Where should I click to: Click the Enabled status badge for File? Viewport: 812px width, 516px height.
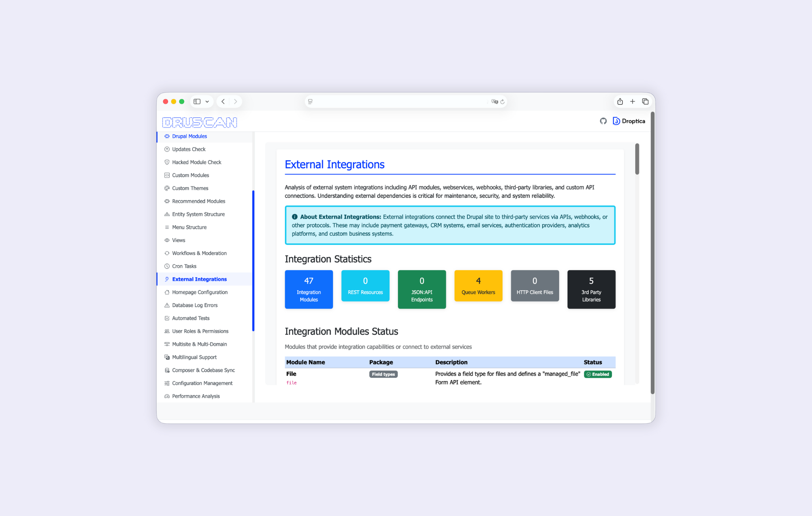[x=598, y=374]
